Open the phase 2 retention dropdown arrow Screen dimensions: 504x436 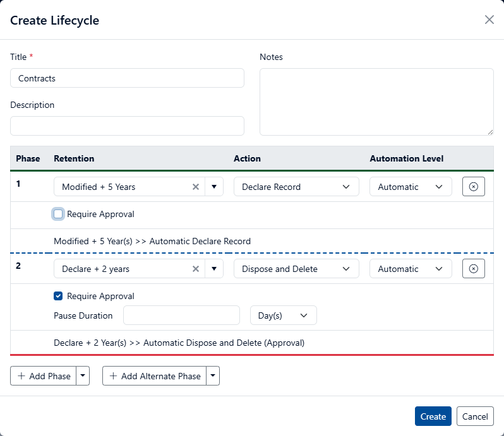214,269
